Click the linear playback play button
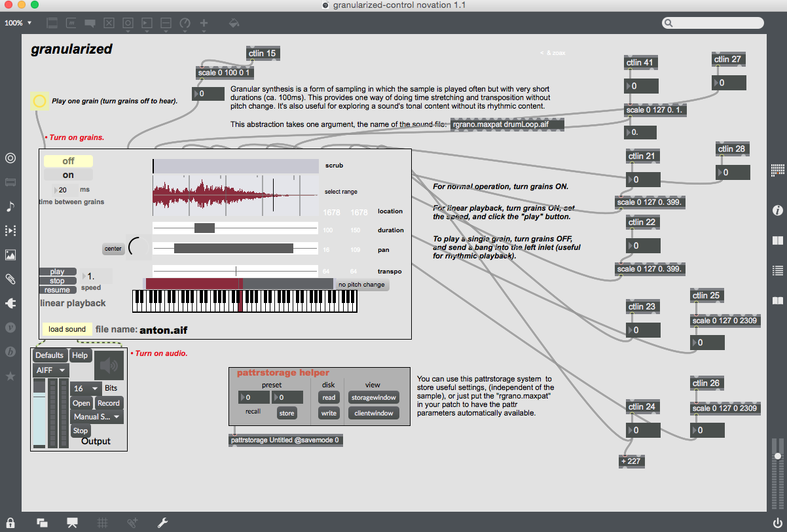The width and height of the screenshot is (787, 532). (x=58, y=272)
